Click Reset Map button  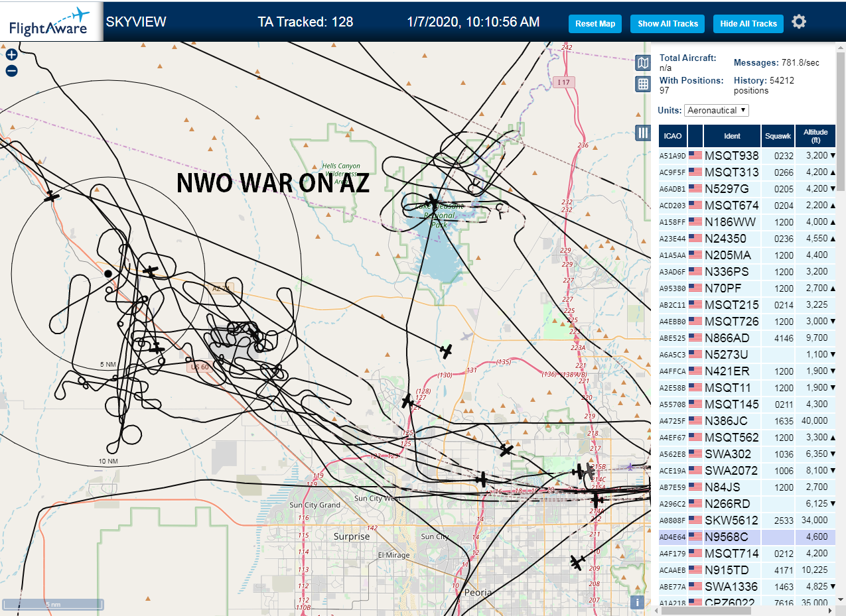point(595,24)
